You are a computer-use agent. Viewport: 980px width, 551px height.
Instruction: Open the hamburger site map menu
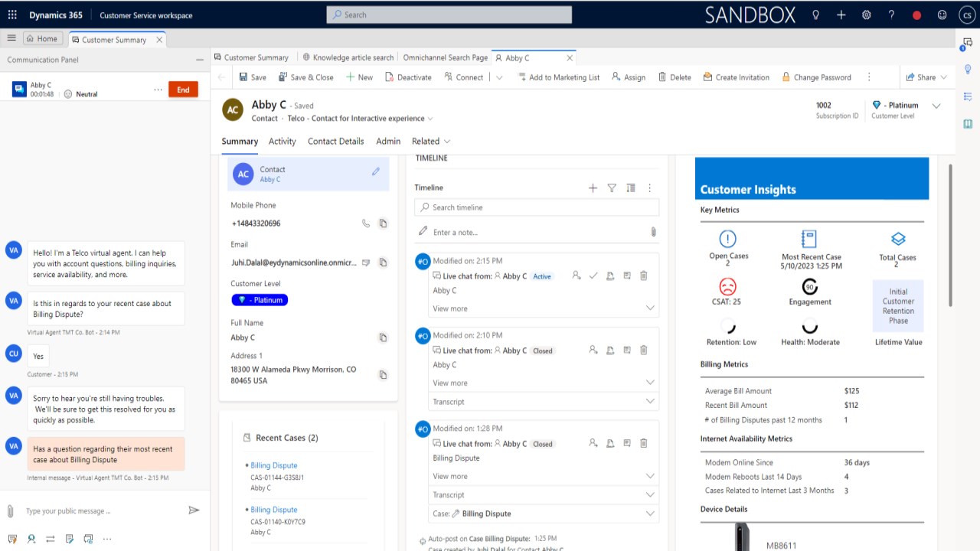[x=11, y=38]
